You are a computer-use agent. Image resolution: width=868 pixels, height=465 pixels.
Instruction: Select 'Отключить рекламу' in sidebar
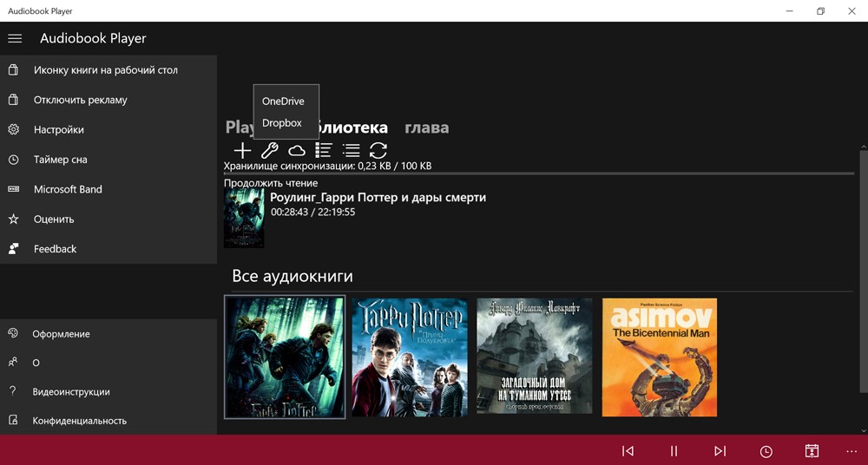[x=108, y=100]
